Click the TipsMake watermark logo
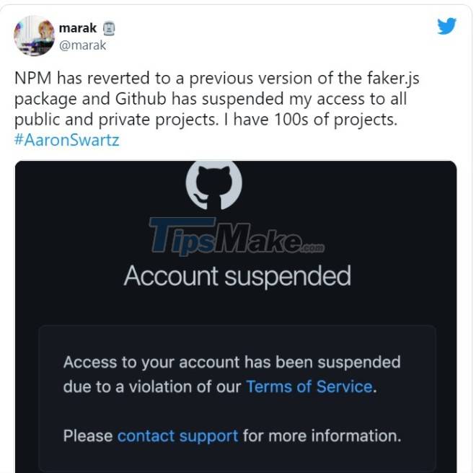 pyautogui.click(x=236, y=236)
